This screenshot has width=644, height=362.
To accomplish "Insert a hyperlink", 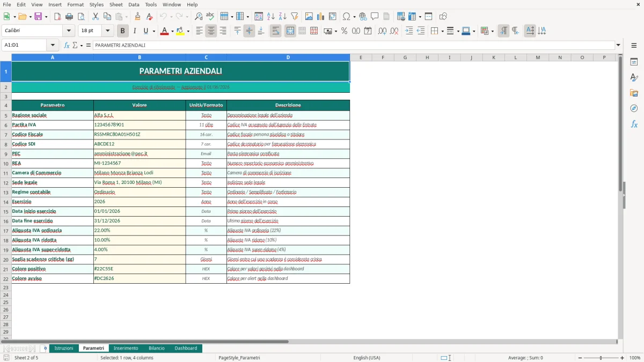I will (x=363, y=17).
